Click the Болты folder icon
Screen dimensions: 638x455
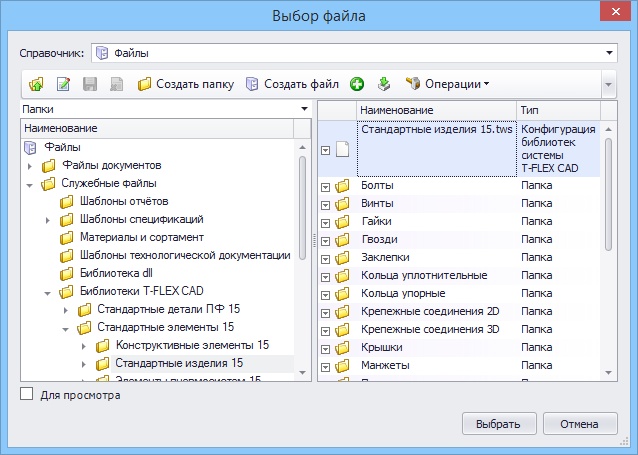(342, 186)
